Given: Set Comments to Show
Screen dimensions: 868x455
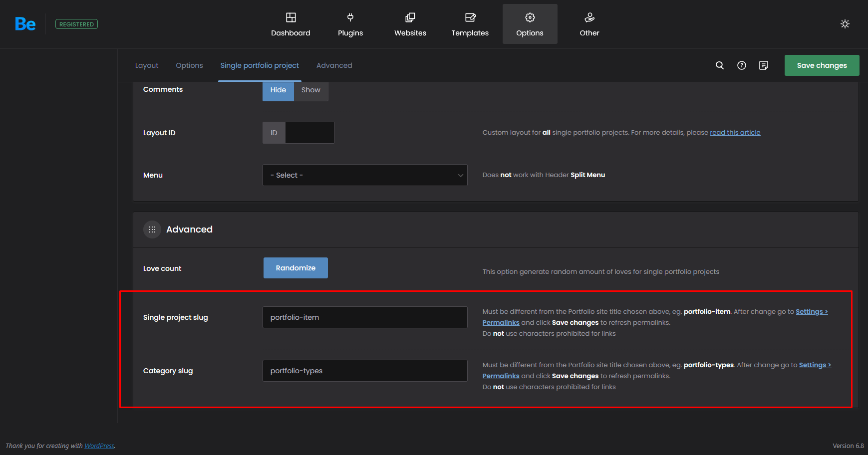Looking at the screenshot, I should pyautogui.click(x=311, y=90).
